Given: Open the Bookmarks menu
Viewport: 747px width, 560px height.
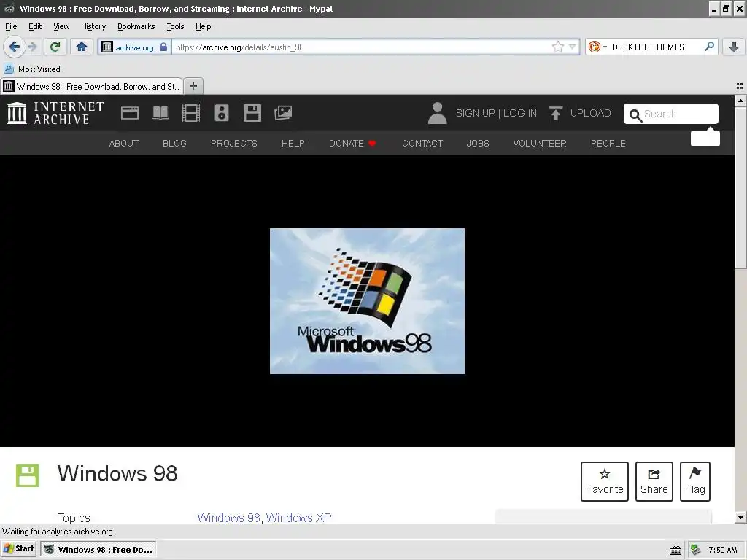Looking at the screenshot, I should (x=136, y=26).
